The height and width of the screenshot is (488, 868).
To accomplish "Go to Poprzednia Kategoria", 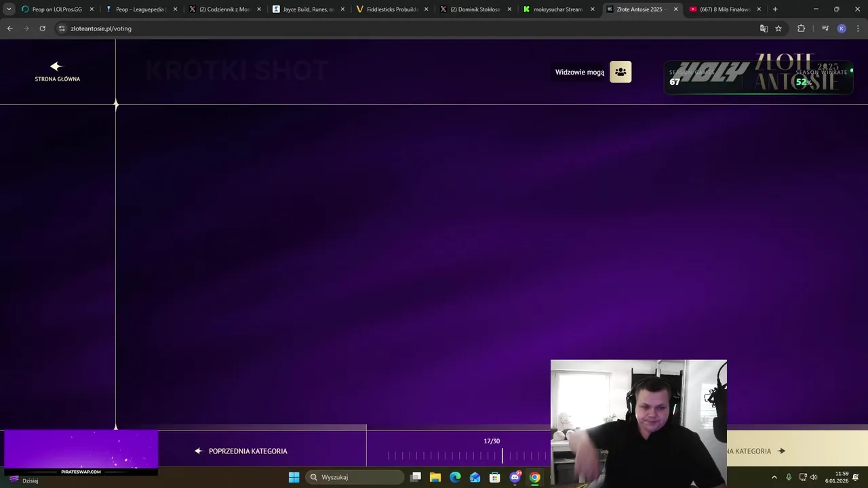I will 241,451.
